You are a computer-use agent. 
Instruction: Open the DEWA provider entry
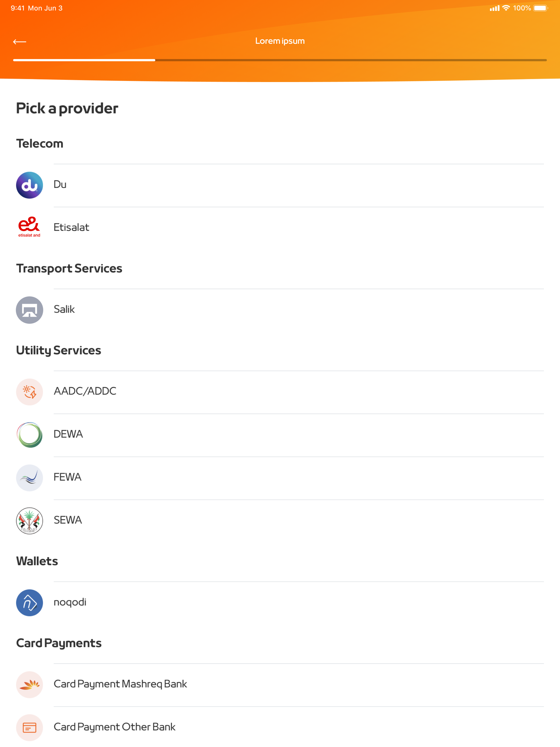coord(237,435)
